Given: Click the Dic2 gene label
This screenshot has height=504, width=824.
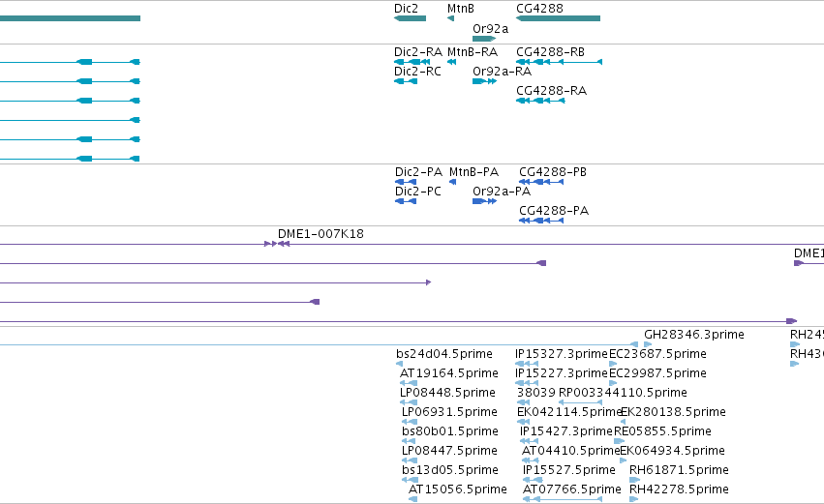Looking at the screenshot, I should (406, 9).
